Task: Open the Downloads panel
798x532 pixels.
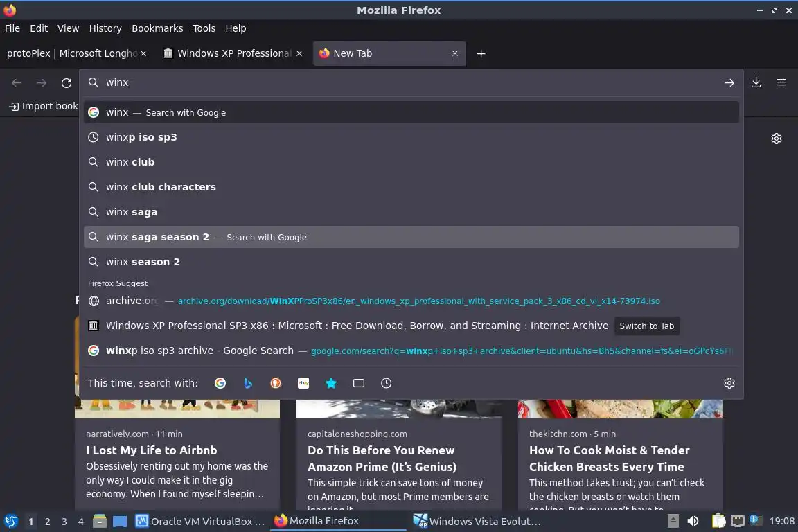Action: [x=756, y=82]
